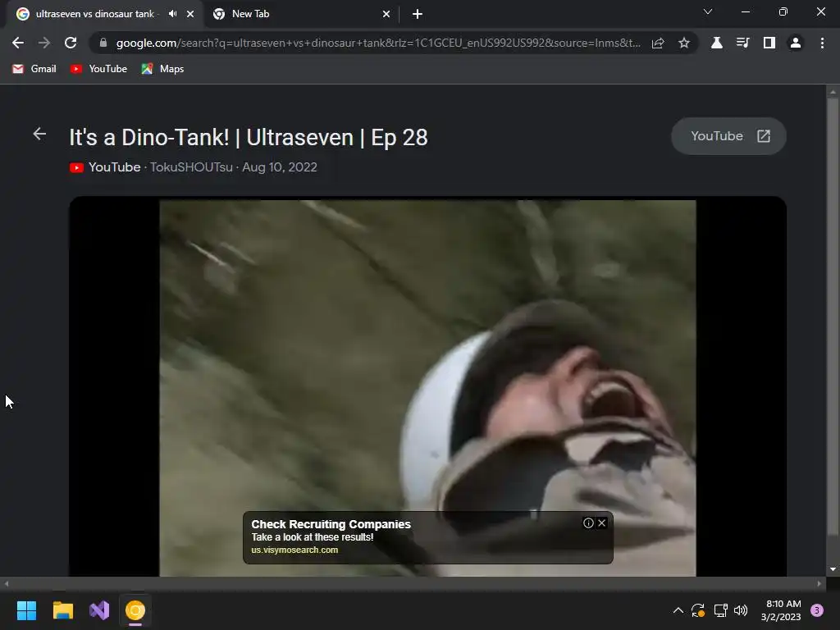Viewport: 840px width, 630px height.
Task: Click the browser back arrow
Action: [x=18, y=43]
